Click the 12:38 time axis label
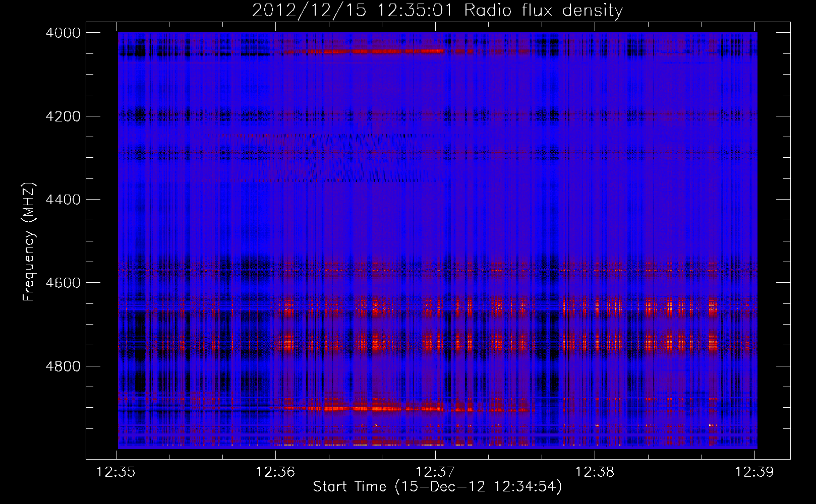Viewport: 816px width, 504px height. (595, 472)
